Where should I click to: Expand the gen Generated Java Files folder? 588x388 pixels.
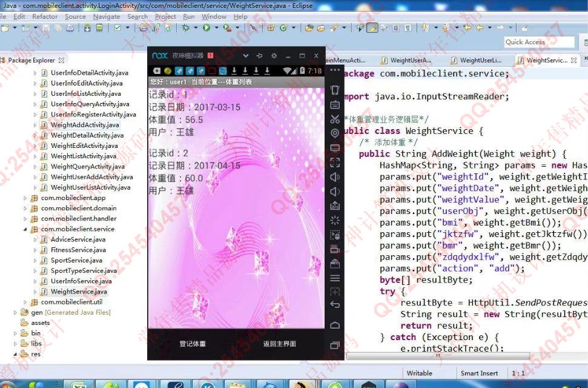point(16,313)
